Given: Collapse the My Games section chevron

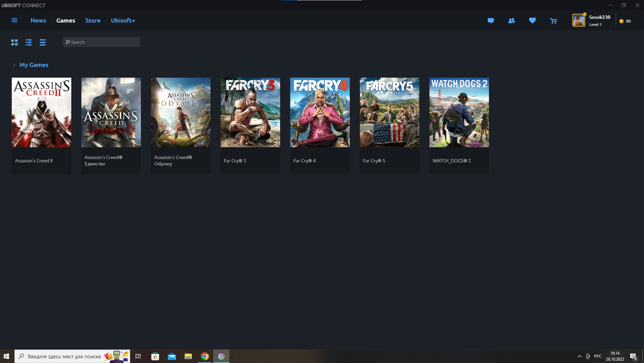Looking at the screenshot, I should click(x=14, y=65).
